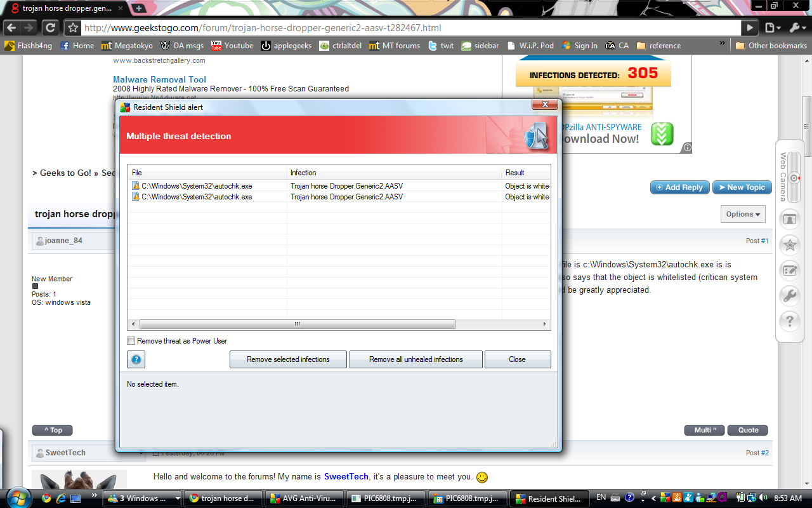Open Chrome wrench settings menu
The width and height of the screenshot is (812, 508).
(x=797, y=28)
